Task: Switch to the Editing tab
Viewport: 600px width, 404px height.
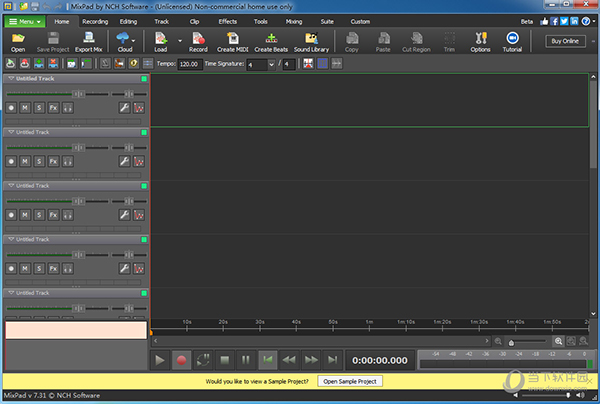Action: [x=128, y=22]
